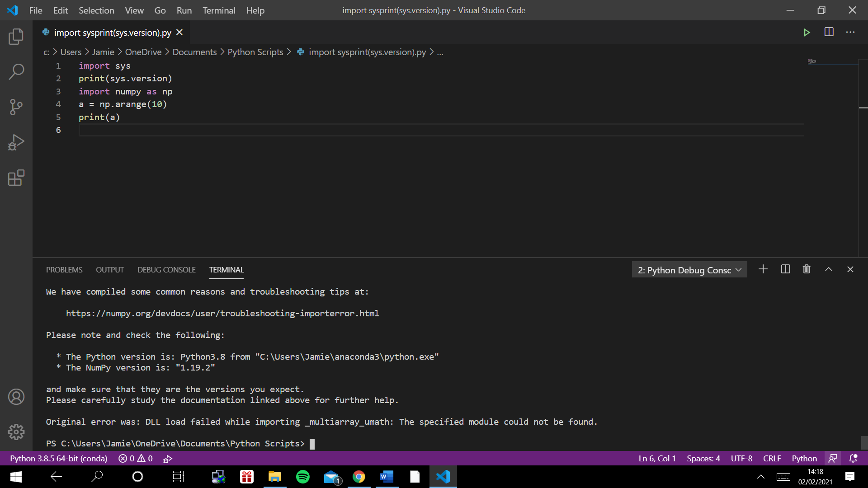Screen dimensions: 868x488
Task: Open editor More Actions ellipsis
Action: (x=850, y=32)
